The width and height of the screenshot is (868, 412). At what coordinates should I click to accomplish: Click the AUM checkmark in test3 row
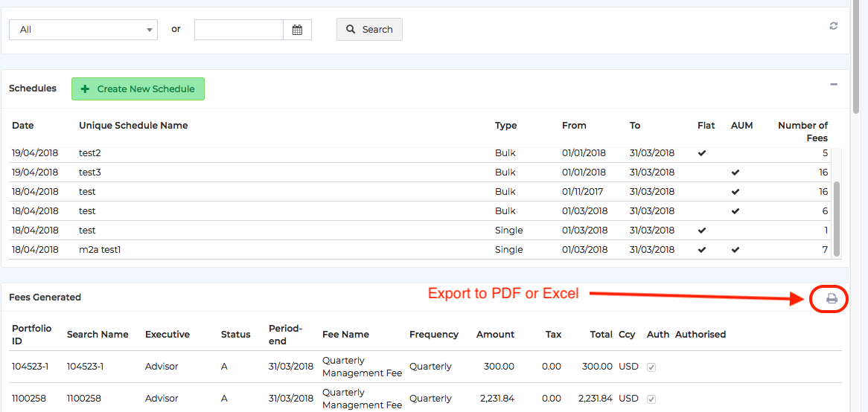(x=735, y=173)
